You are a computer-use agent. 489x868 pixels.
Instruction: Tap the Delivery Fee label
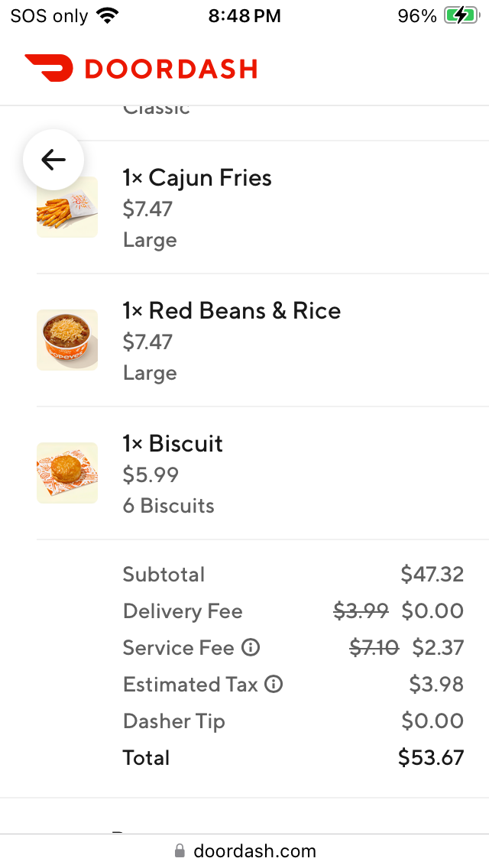[183, 611]
